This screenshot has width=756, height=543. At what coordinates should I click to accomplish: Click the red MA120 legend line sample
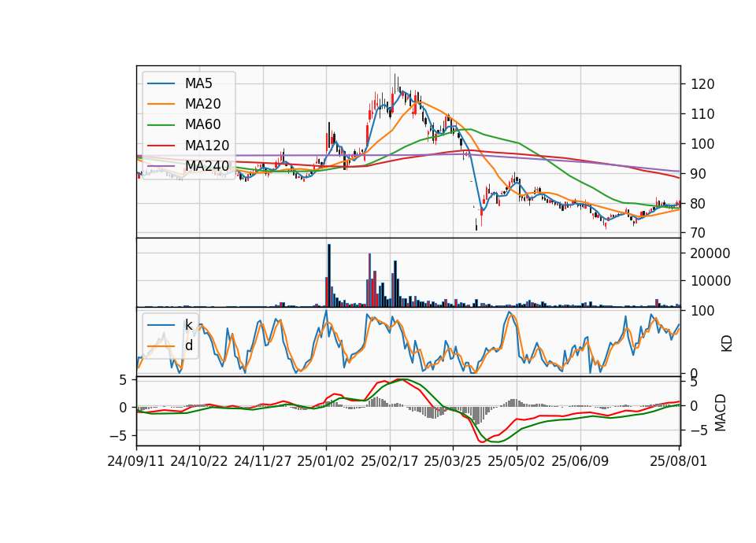pos(161,146)
